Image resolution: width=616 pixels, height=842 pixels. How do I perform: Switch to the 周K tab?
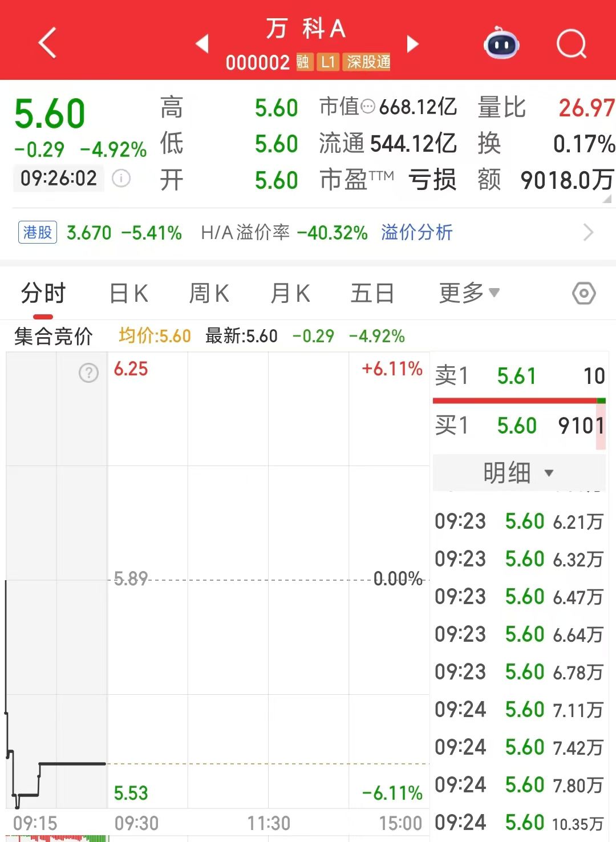click(209, 294)
